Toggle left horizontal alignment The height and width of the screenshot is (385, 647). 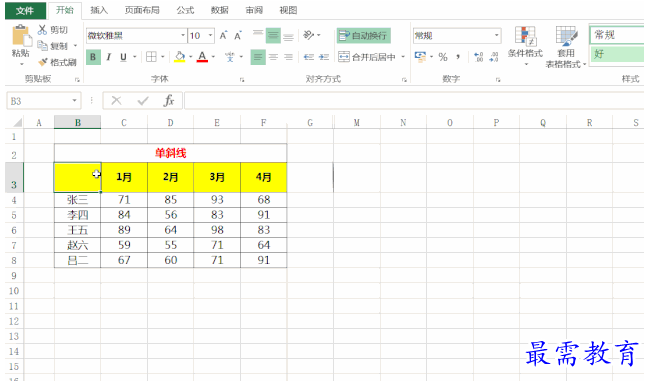click(x=258, y=57)
